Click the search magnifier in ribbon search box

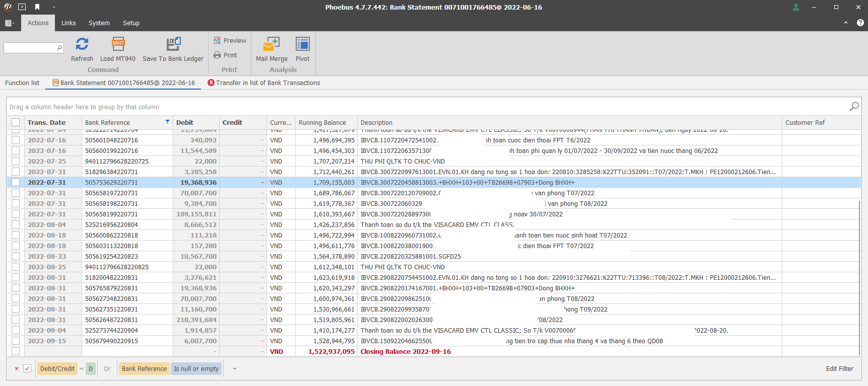coord(59,48)
